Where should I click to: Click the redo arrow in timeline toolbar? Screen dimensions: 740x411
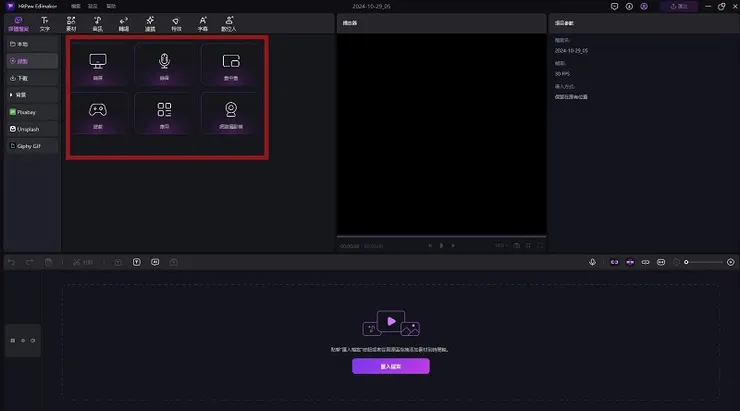[x=29, y=262]
